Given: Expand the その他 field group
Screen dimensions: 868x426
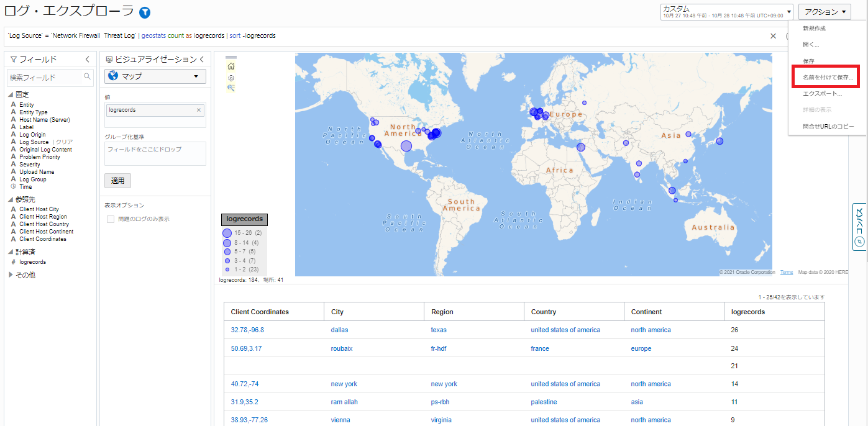Looking at the screenshot, I should [11, 274].
